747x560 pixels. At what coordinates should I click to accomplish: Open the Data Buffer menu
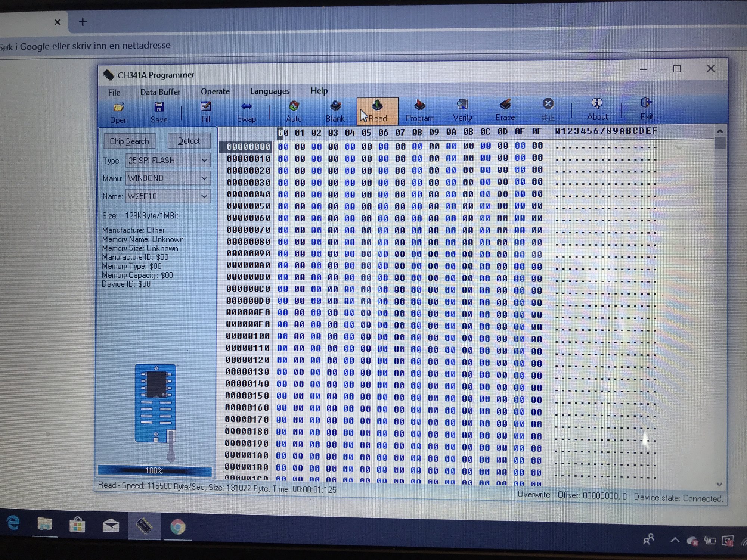160,92
